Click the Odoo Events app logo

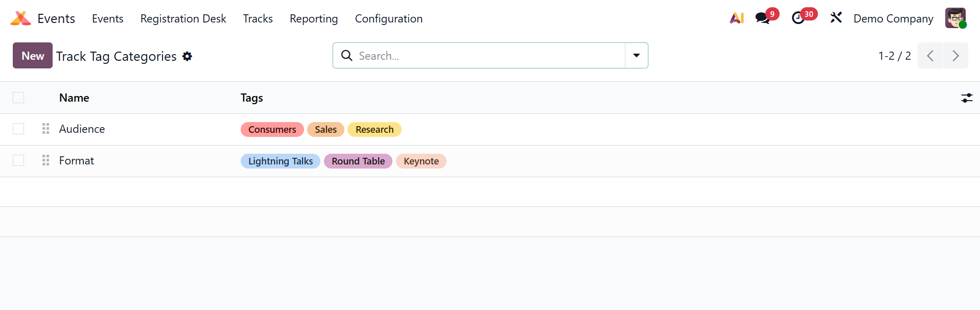(x=20, y=18)
